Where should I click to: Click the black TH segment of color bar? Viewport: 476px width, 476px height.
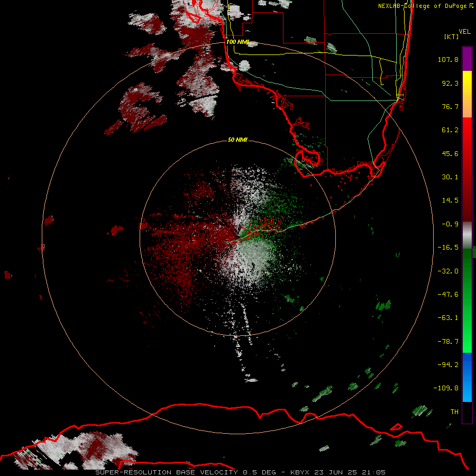467,413
